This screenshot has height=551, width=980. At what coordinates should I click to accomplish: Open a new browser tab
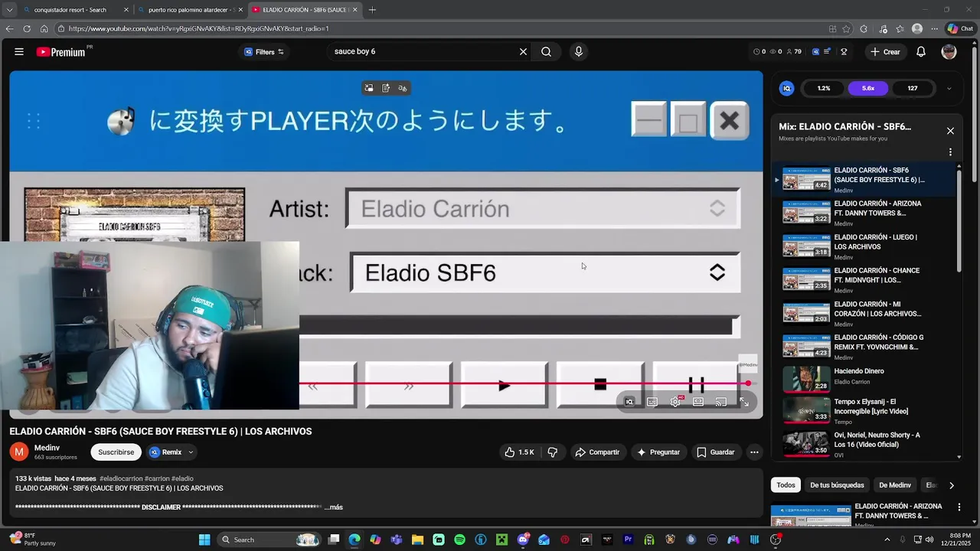click(372, 10)
